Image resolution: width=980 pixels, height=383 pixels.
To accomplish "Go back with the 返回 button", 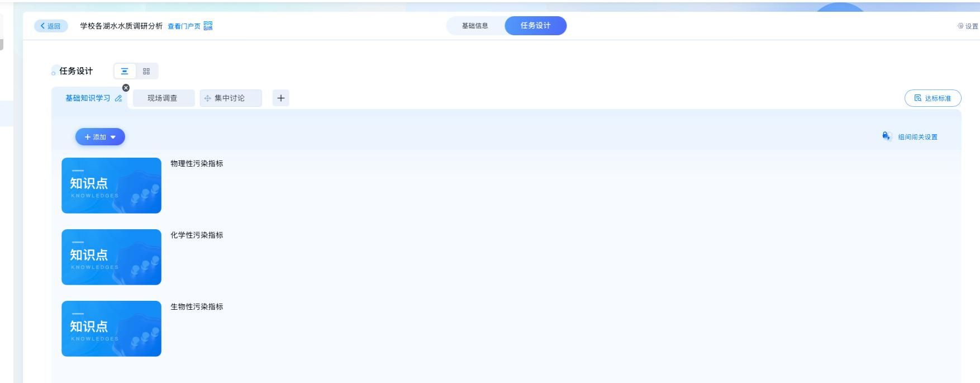I will pos(51,26).
